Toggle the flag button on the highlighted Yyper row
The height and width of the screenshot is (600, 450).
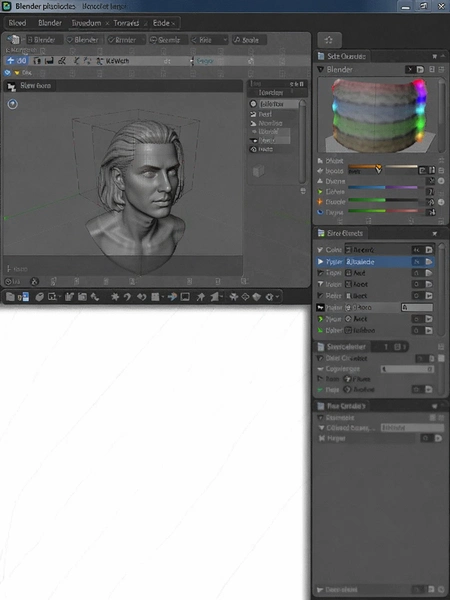point(429,262)
